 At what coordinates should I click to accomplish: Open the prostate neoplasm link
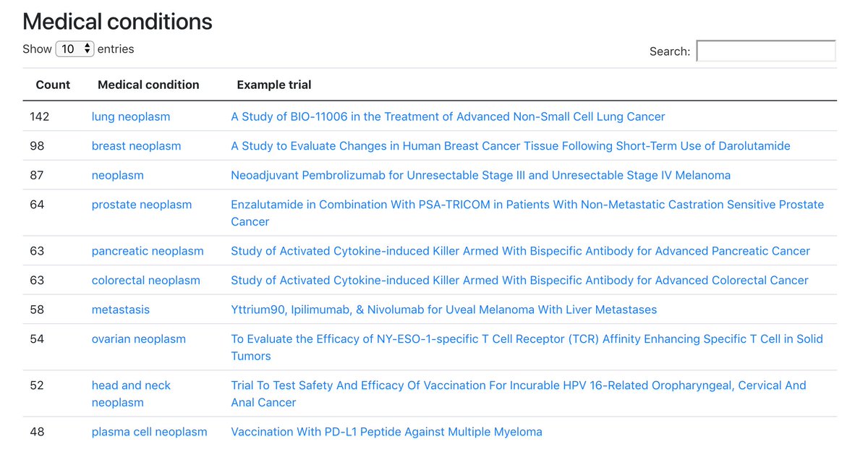(142, 205)
